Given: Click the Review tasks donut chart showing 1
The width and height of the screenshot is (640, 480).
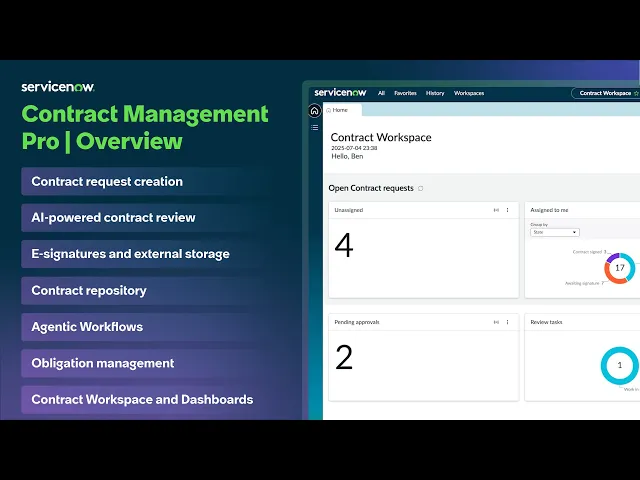Looking at the screenshot, I should tap(620, 365).
